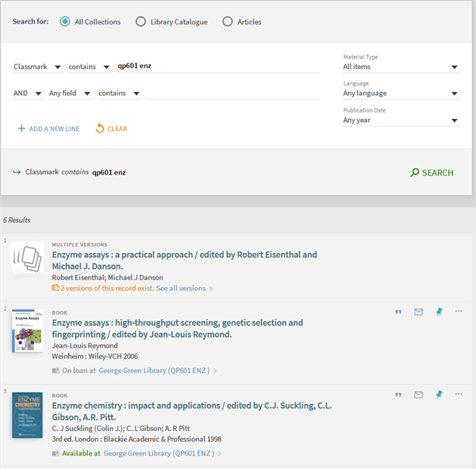This screenshot has width=476, height=469.
Task: Select the All Collections radio button
Action: click(x=65, y=21)
